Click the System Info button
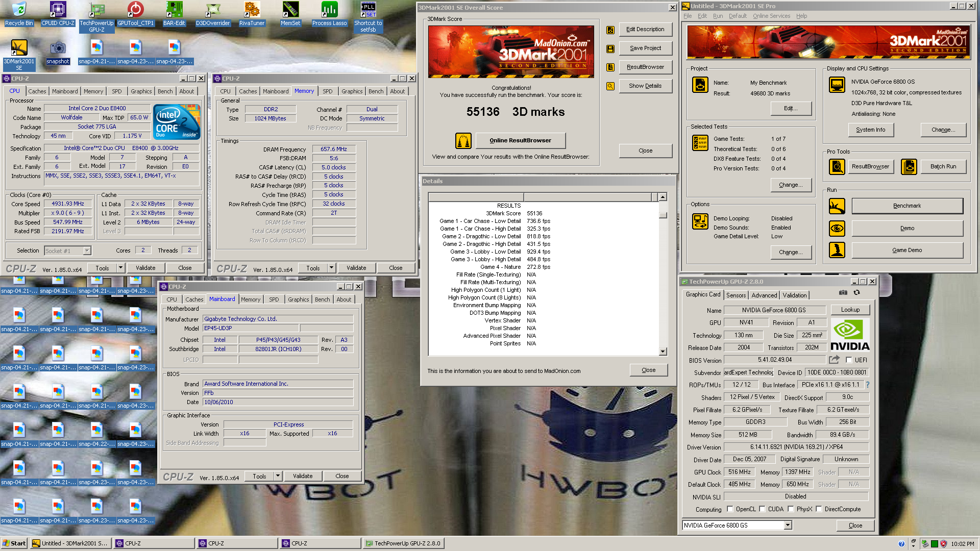The height and width of the screenshot is (551, 980). [870, 130]
